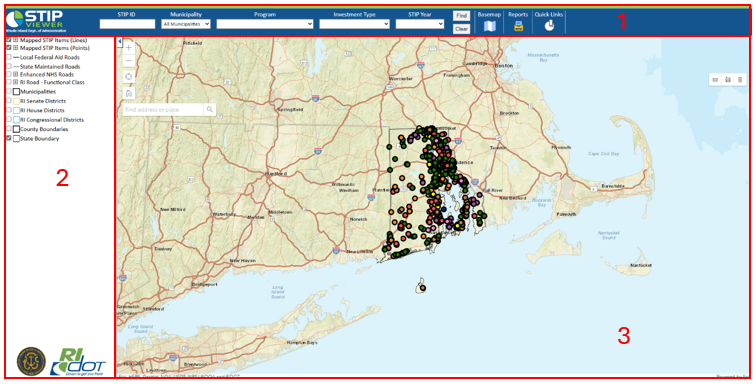This screenshot has width=756, height=384.
Task: Click the Basemap label
Action: pyautogui.click(x=489, y=14)
